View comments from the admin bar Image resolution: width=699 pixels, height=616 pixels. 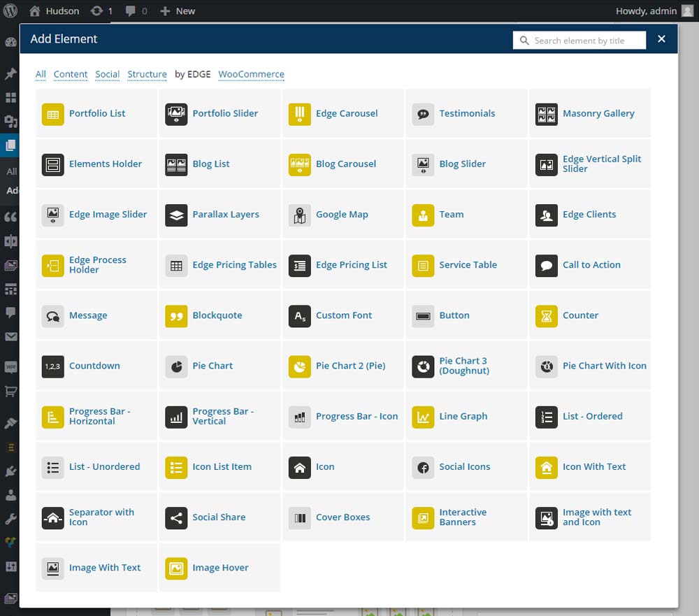(136, 10)
